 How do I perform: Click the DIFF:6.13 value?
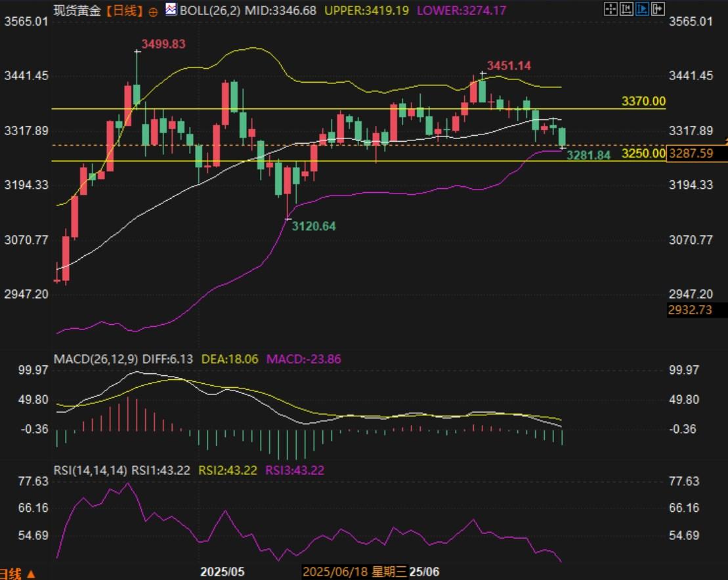coord(167,359)
